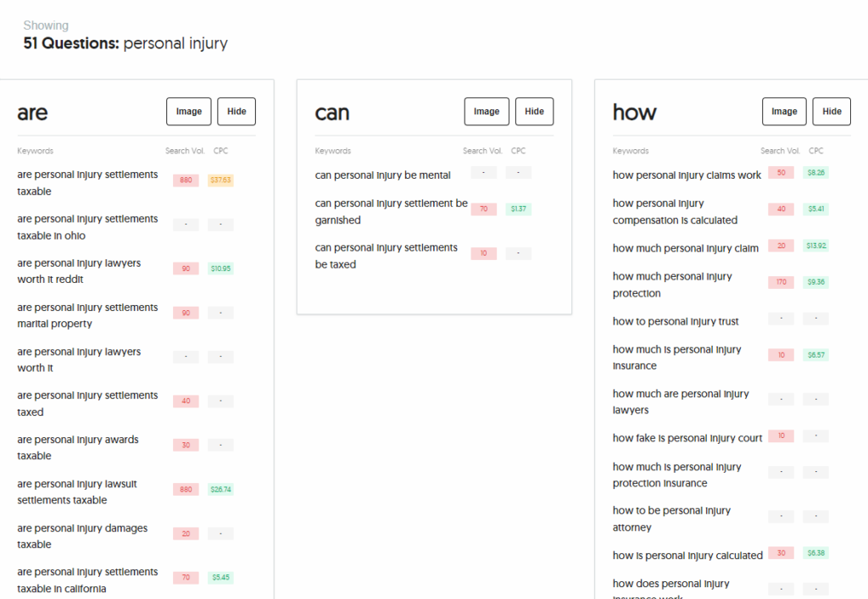Click the CPC column header in "how" card

pos(815,151)
